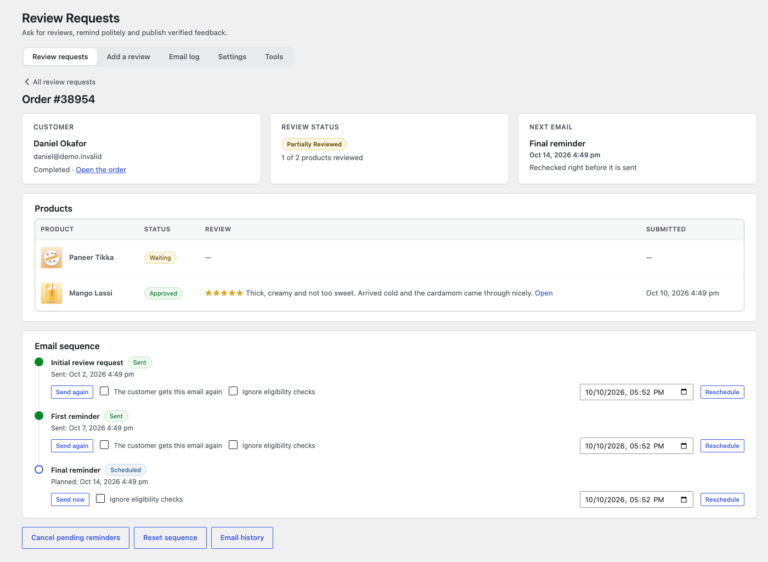Screen dimensions: 768x562
Task: Click the '1 of 2 products reviewed' text
Action: [x=322, y=158]
